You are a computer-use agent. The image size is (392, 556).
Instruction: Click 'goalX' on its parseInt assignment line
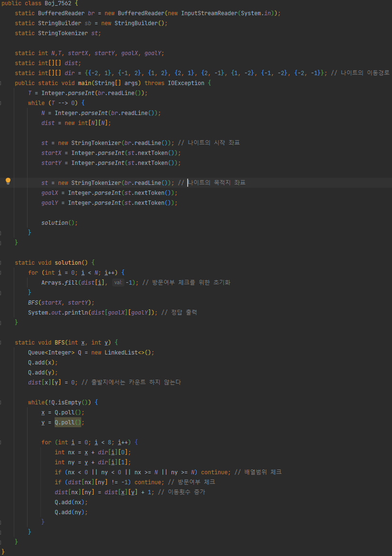49,193
